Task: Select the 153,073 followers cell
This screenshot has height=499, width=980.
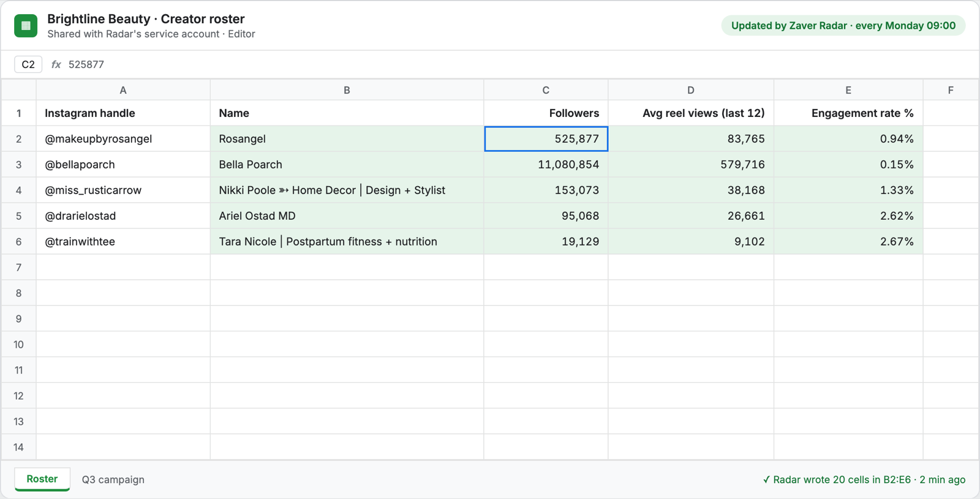Action: click(x=546, y=190)
